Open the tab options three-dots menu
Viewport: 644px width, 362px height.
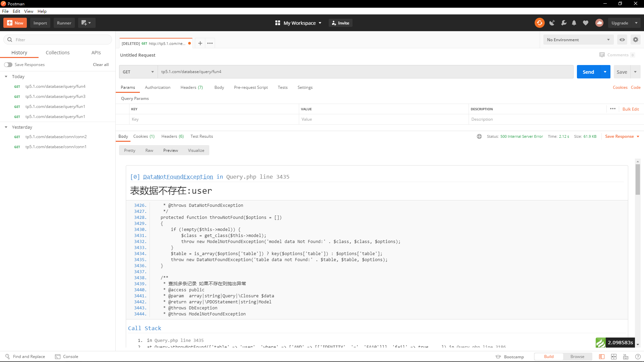tap(210, 43)
